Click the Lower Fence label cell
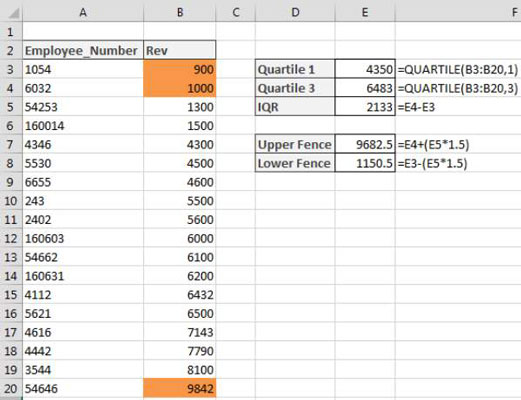The height and width of the screenshot is (400, 521). (295, 163)
